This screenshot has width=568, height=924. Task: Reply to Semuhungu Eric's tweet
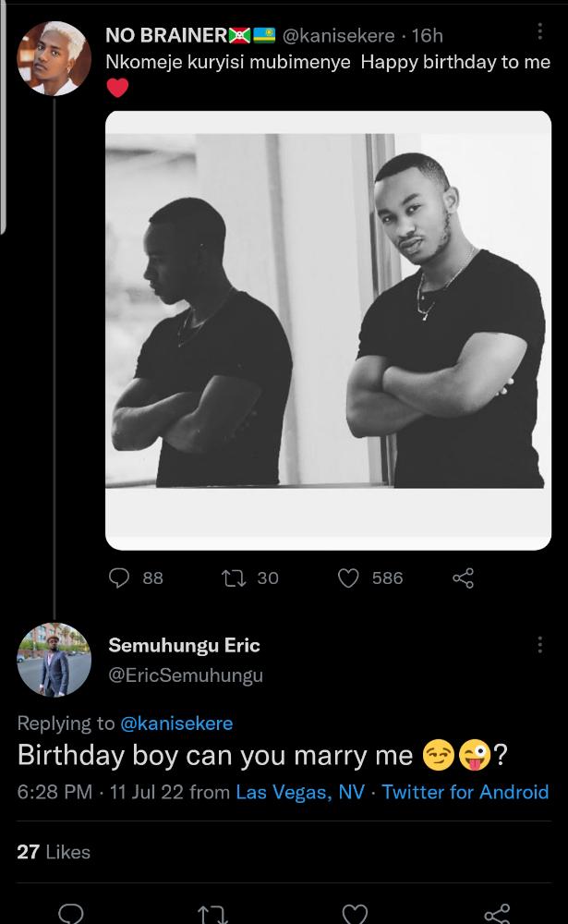point(71,914)
